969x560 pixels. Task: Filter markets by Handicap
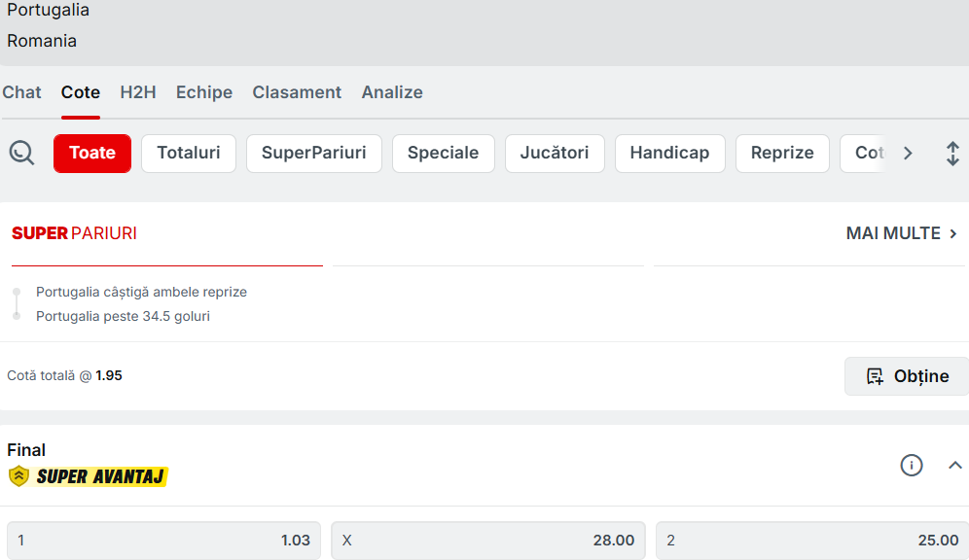pyautogui.click(x=669, y=154)
